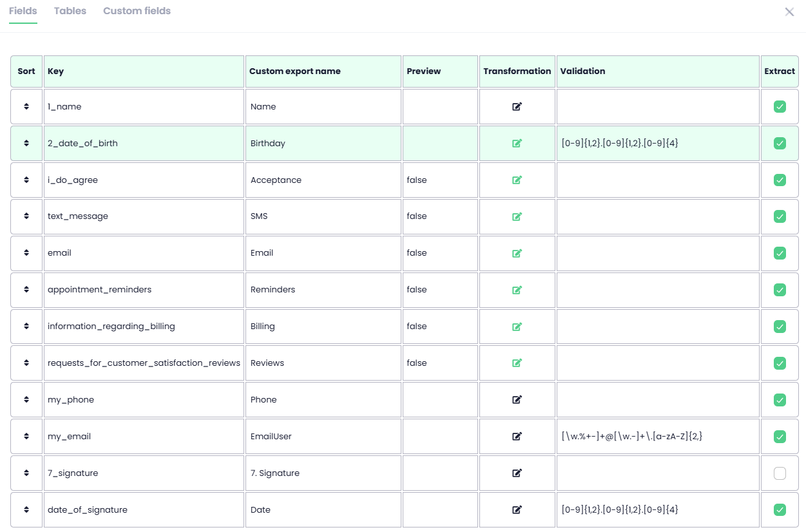Screen dimensions: 806x532
Task: Open the Custom fields tab
Action: [137, 11]
